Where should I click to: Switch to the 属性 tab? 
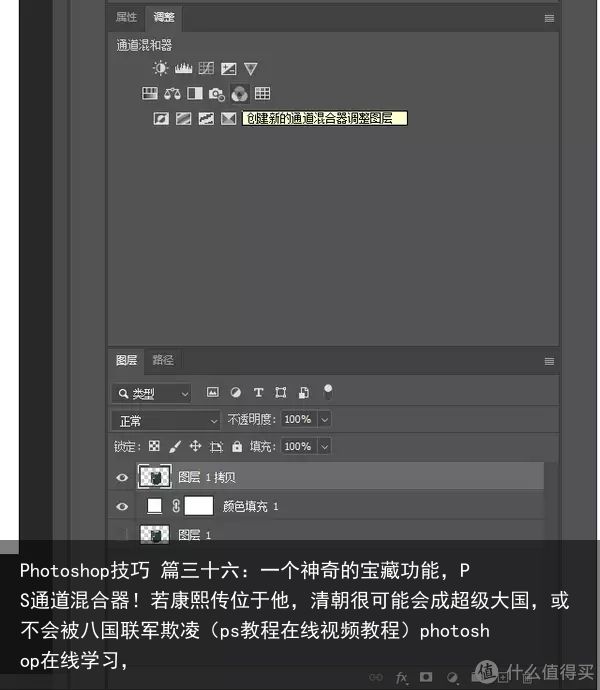(126, 17)
